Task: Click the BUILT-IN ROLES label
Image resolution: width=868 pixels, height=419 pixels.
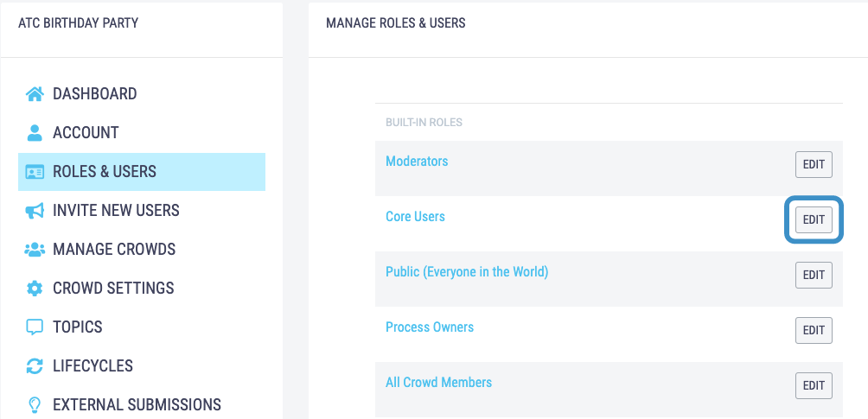Action: (424, 123)
